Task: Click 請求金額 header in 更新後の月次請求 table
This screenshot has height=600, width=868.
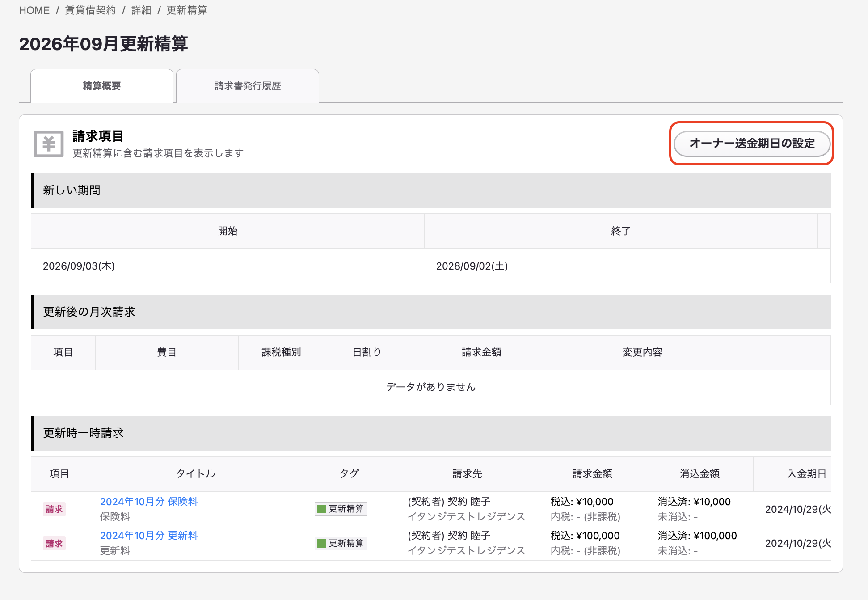Action: coord(481,352)
